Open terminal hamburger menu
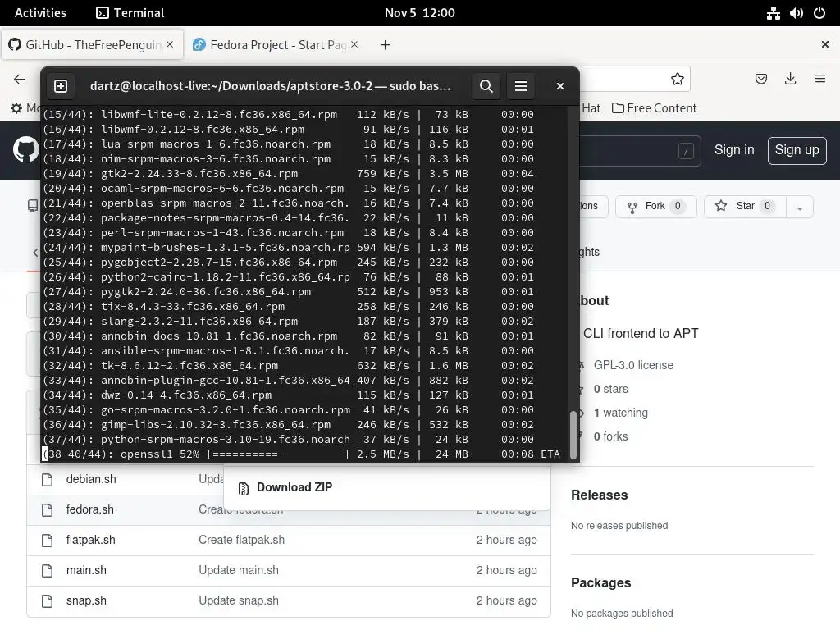The image size is (840, 630). (x=521, y=86)
